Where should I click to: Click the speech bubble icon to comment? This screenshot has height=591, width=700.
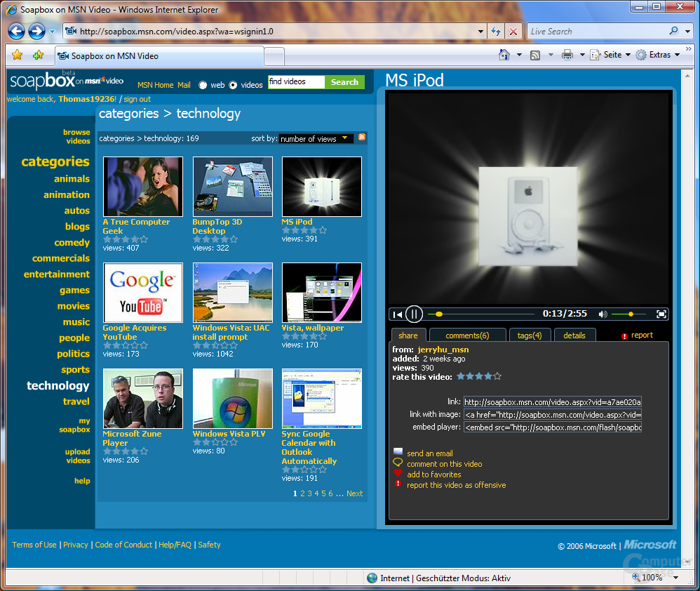(x=397, y=463)
